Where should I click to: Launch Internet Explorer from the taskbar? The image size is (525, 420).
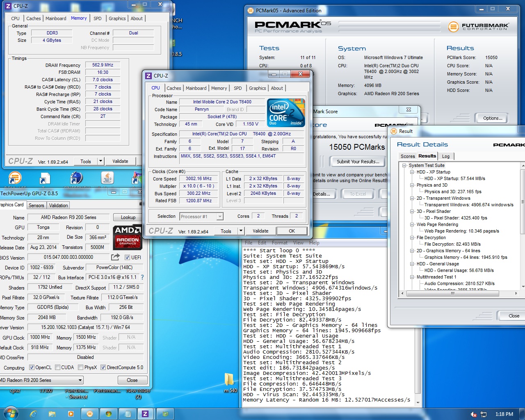[33, 414]
